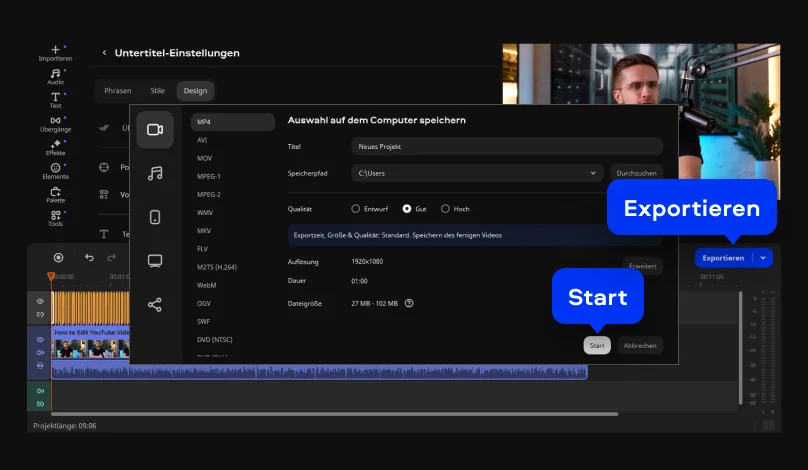Go back from Untertitel-Einstellungen using the chevron
Image resolution: width=808 pixels, height=470 pixels.
pyautogui.click(x=104, y=53)
